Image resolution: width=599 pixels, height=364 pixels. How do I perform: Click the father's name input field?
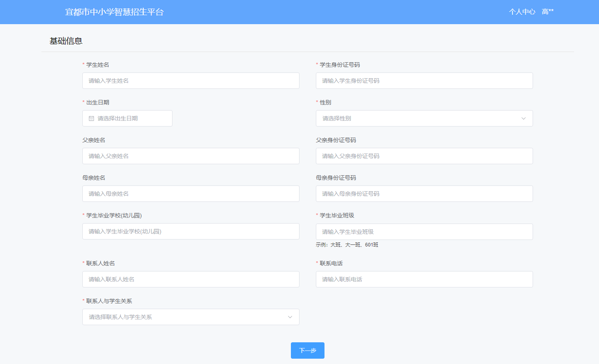(191, 156)
